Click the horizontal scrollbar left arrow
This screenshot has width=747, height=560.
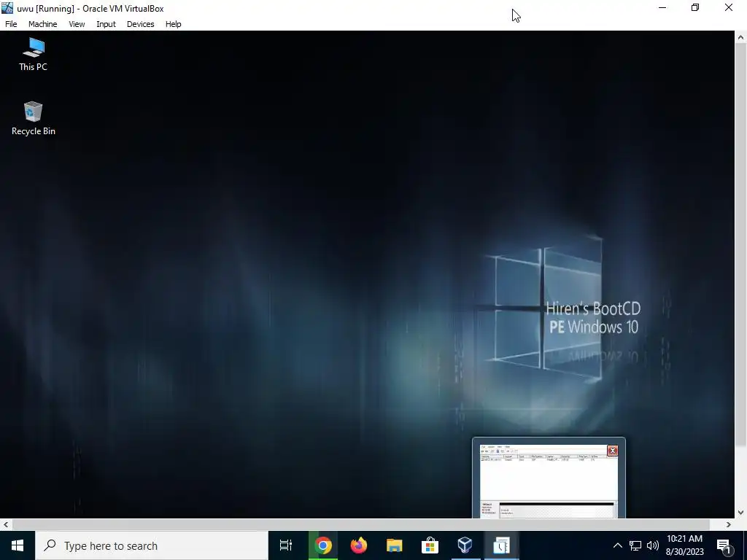(x=6, y=524)
